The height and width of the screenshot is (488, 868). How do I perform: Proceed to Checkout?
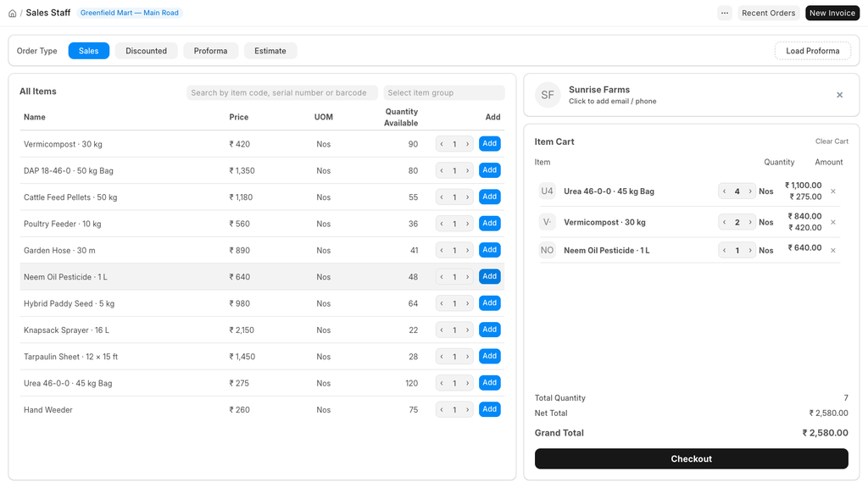[x=691, y=458]
